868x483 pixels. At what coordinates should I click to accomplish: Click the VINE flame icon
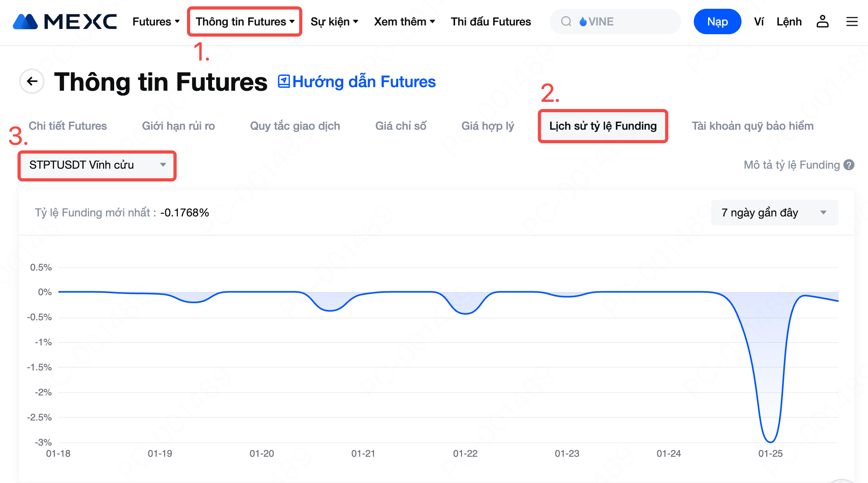click(x=583, y=21)
